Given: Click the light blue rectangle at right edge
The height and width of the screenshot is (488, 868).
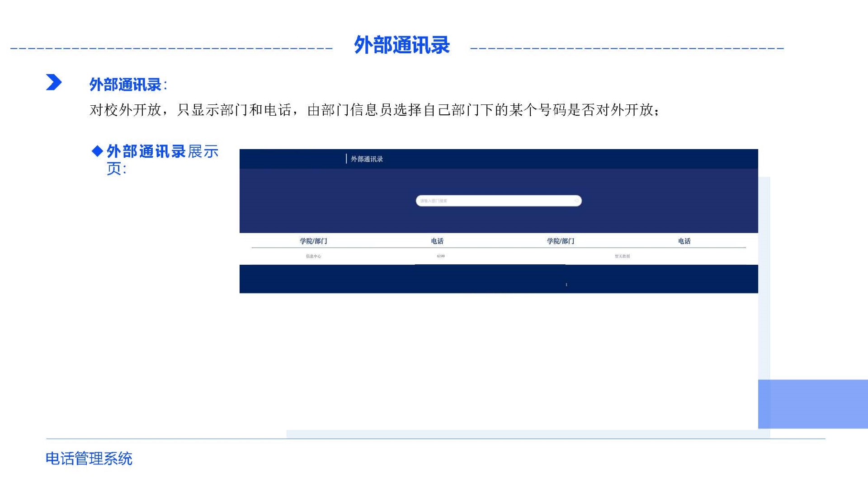Looking at the screenshot, I should (x=813, y=404).
